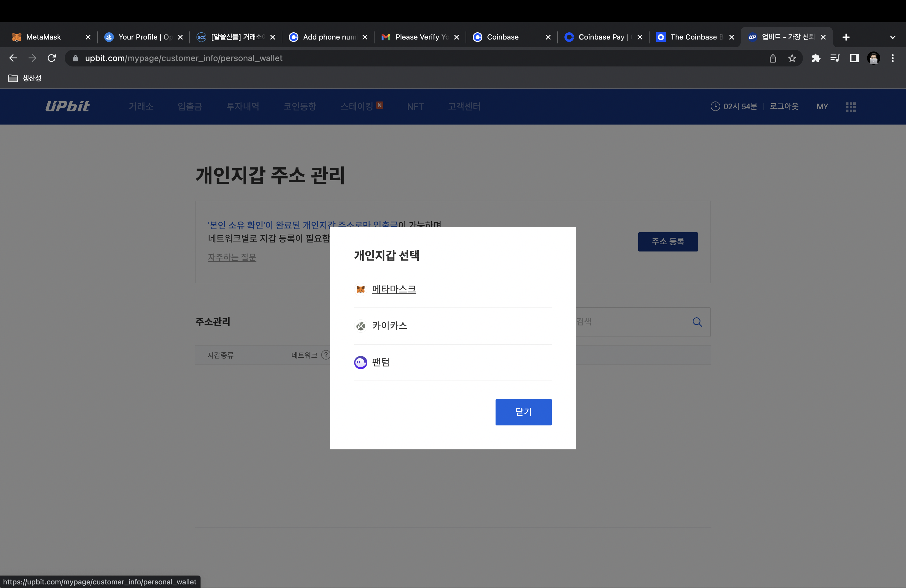Click the 주소 등록 button
Viewport: 906px width, 588px height.
668,242
